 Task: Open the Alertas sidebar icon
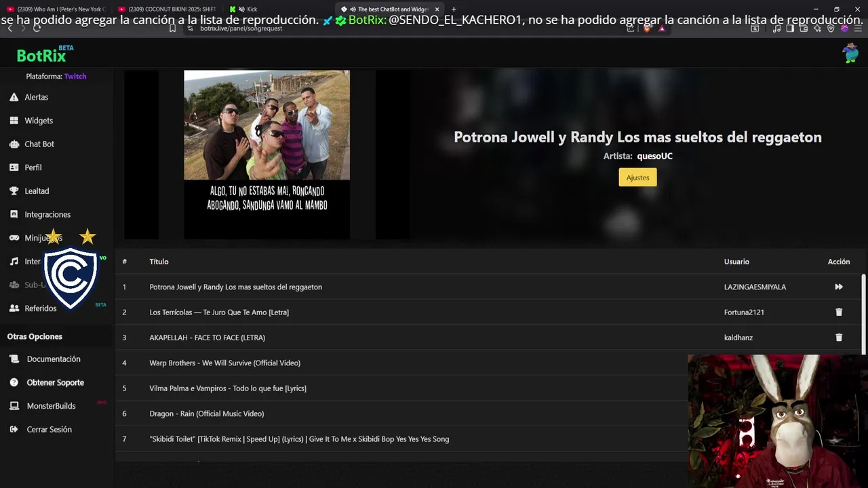click(x=14, y=97)
